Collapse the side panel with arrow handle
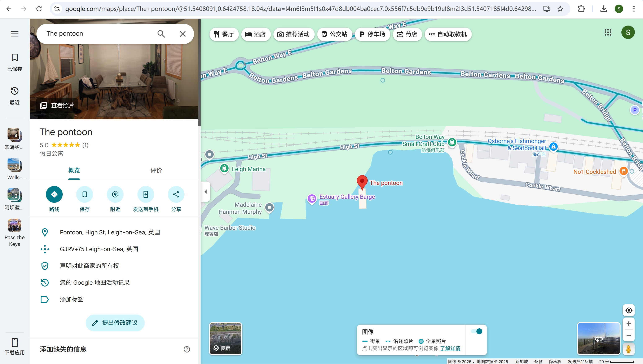 click(206, 192)
